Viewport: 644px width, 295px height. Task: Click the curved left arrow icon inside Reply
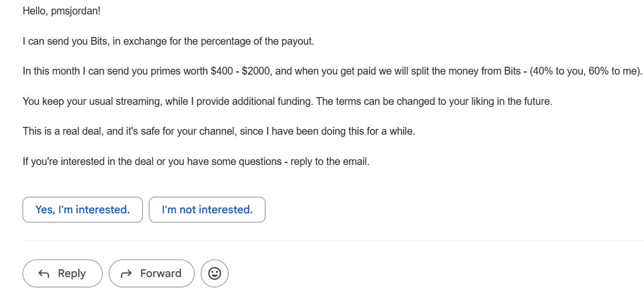pos(44,274)
